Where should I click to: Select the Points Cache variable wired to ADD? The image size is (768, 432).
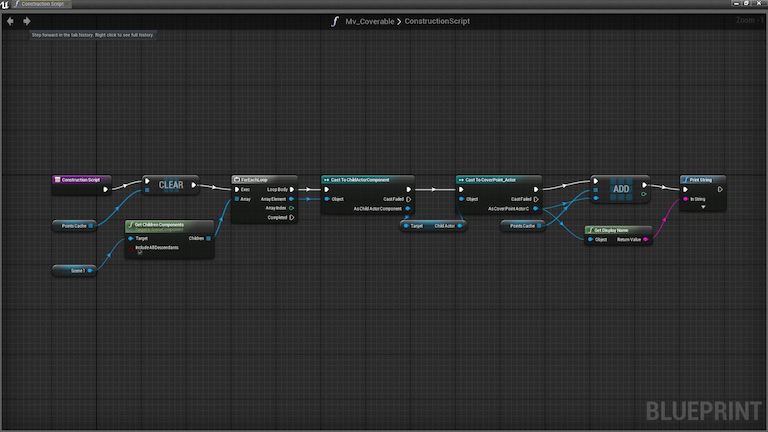tap(522, 226)
